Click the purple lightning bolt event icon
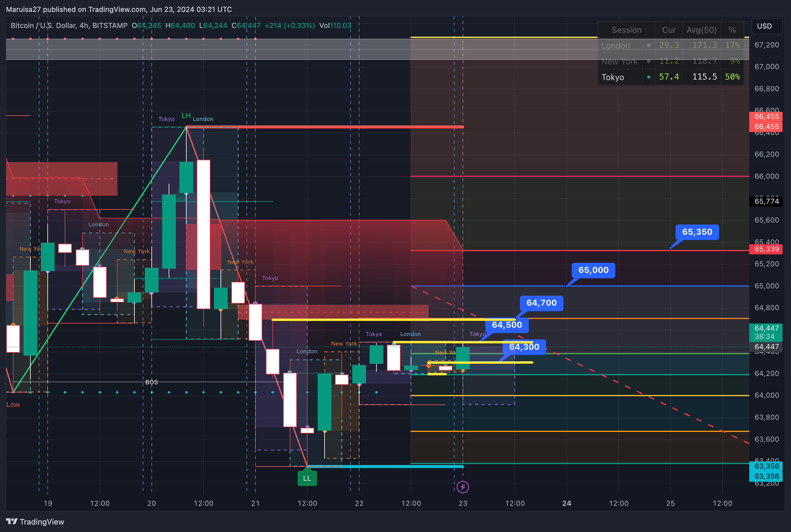 coord(463,487)
